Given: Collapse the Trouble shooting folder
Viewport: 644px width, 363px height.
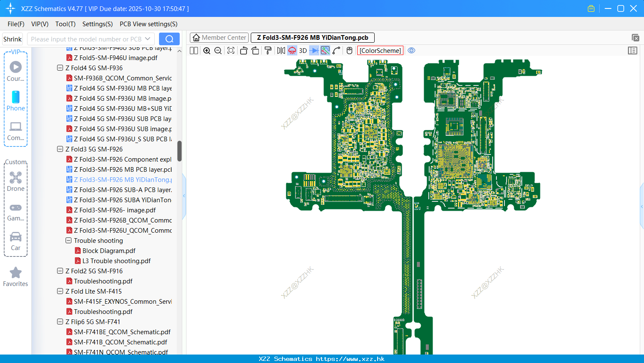Looking at the screenshot, I should pos(69,240).
